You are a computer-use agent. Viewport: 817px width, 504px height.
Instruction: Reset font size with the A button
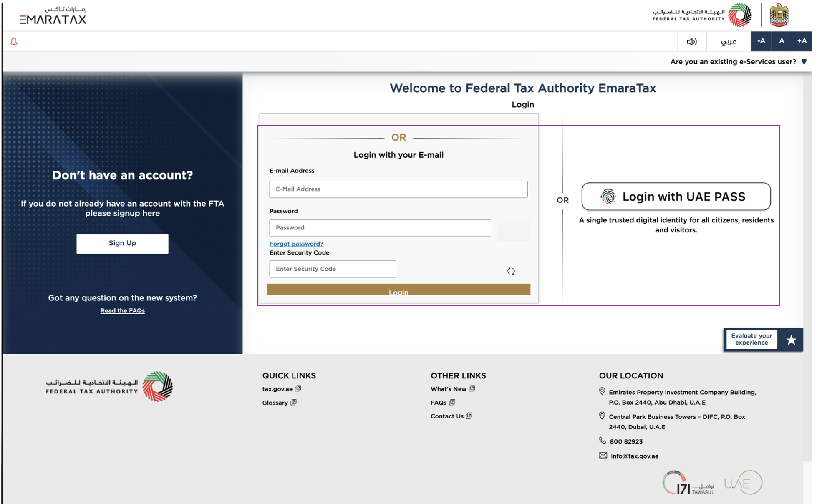782,41
